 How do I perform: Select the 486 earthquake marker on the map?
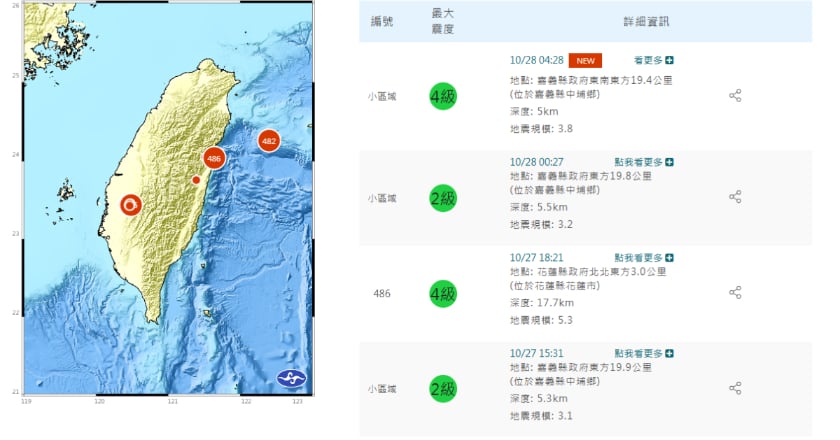coord(214,158)
